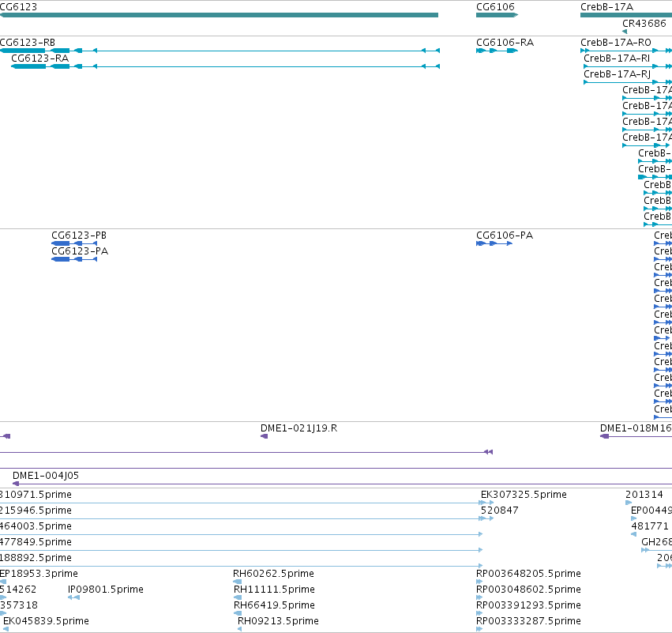Select transcript label CG6123-RB
The image size is (672, 633).
coord(28,43)
